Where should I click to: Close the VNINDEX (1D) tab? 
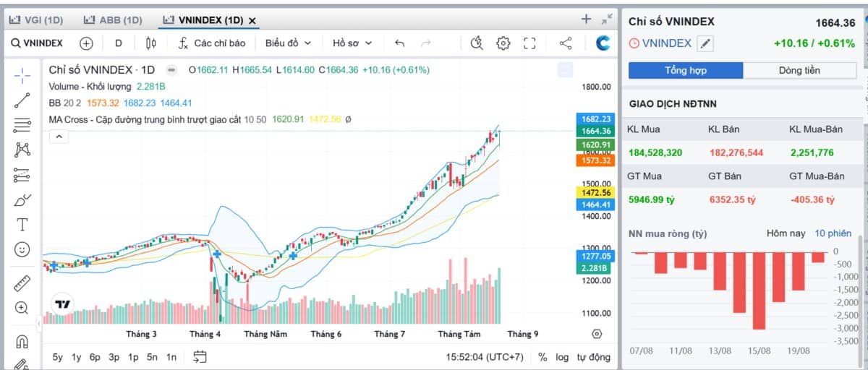coord(252,20)
